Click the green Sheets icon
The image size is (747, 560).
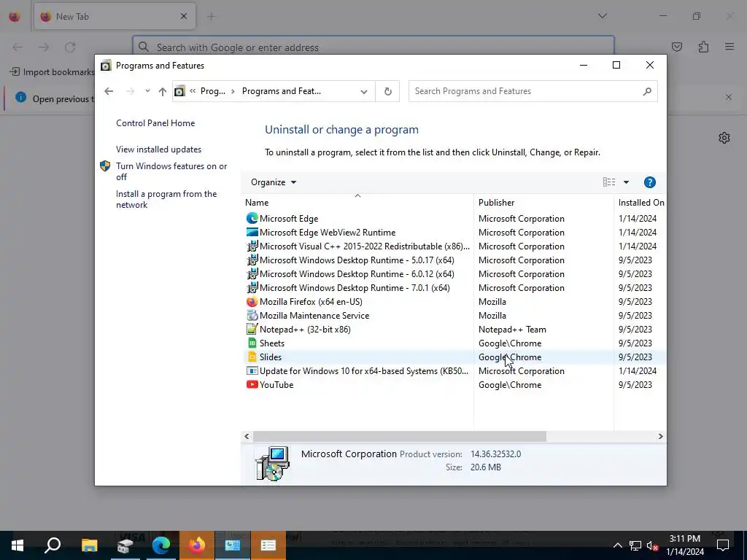252,343
